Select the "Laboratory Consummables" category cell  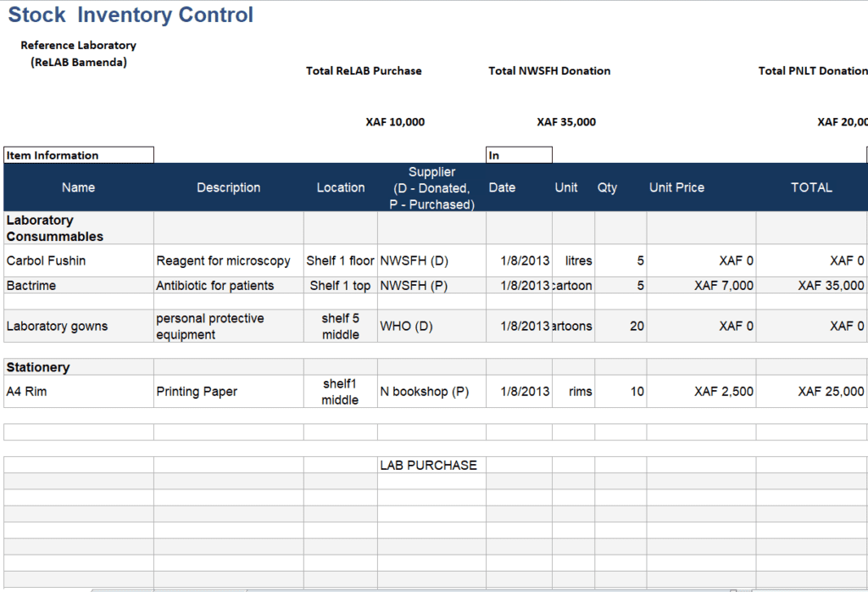pos(79,228)
